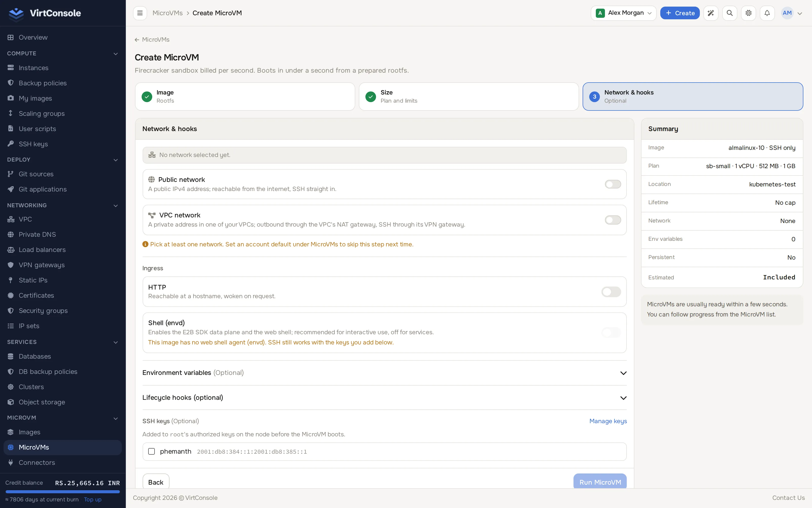Open the Alex Morgan account dropdown
The width and height of the screenshot is (812, 508).
(623, 13)
